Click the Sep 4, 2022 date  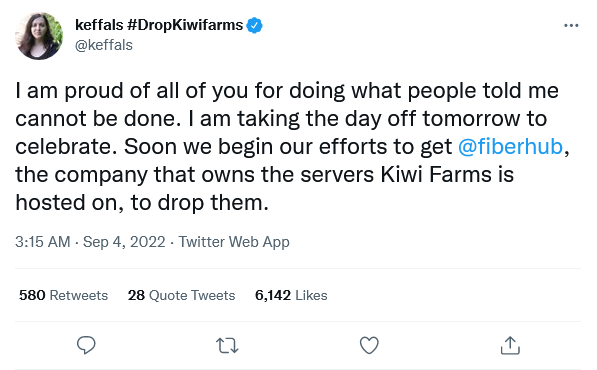(124, 242)
